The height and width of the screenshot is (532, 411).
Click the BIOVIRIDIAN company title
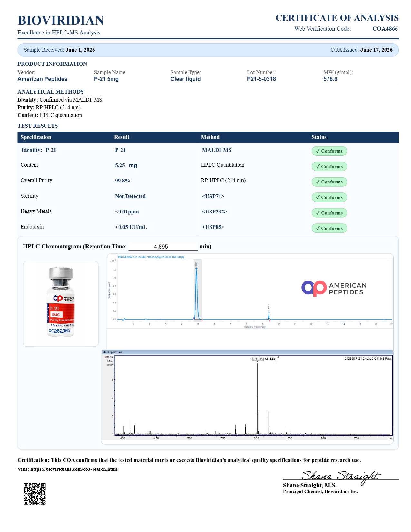61,20
